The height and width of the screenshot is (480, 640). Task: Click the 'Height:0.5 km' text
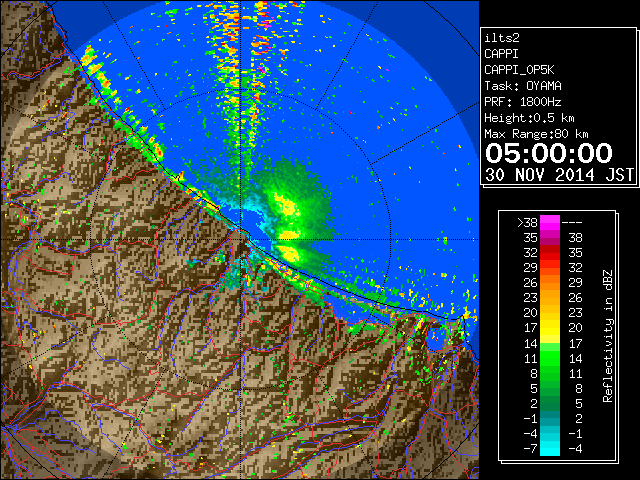pos(529,118)
